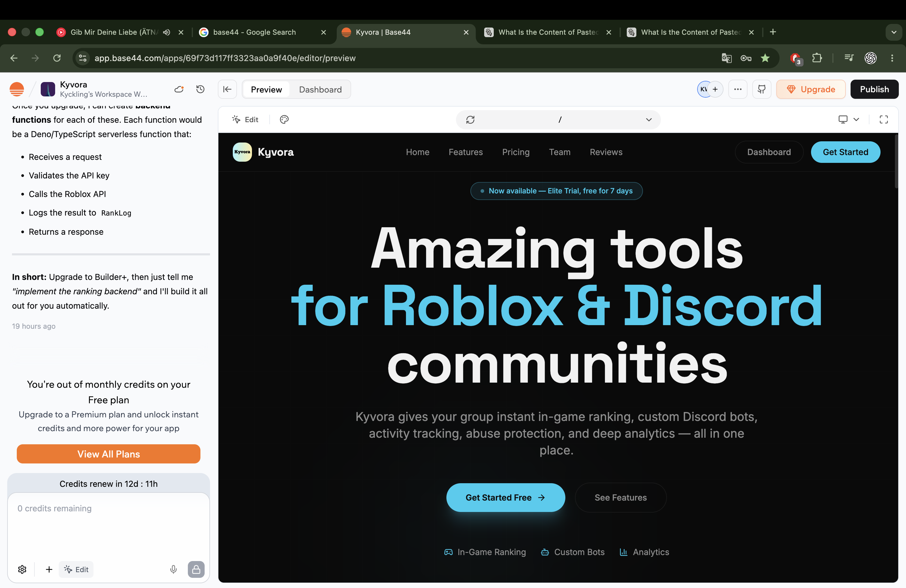906x588 pixels.
Task: Open the Kyvora app icon in the header
Action: tap(48, 89)
